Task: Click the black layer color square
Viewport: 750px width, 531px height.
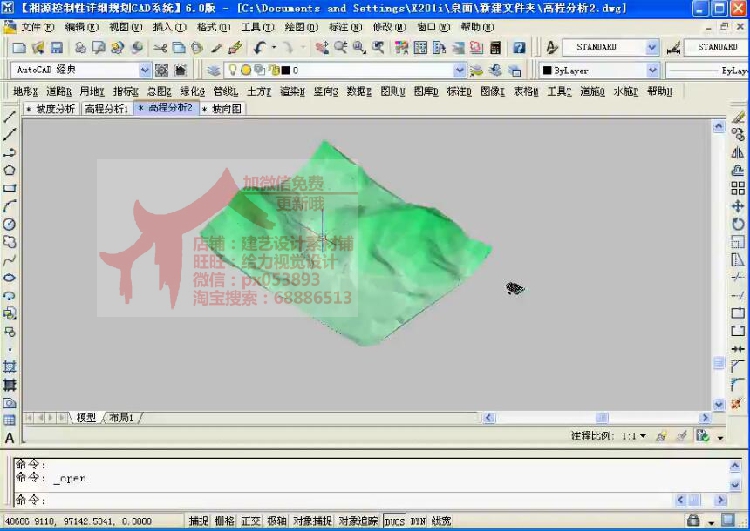Action: coord(286,70)
